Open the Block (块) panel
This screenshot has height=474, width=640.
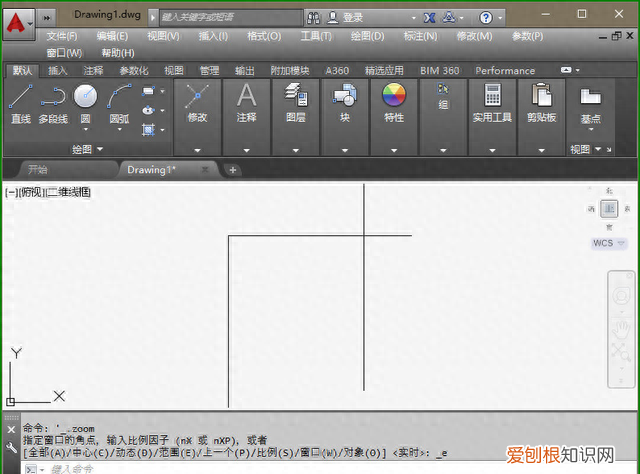coord(345,102)
